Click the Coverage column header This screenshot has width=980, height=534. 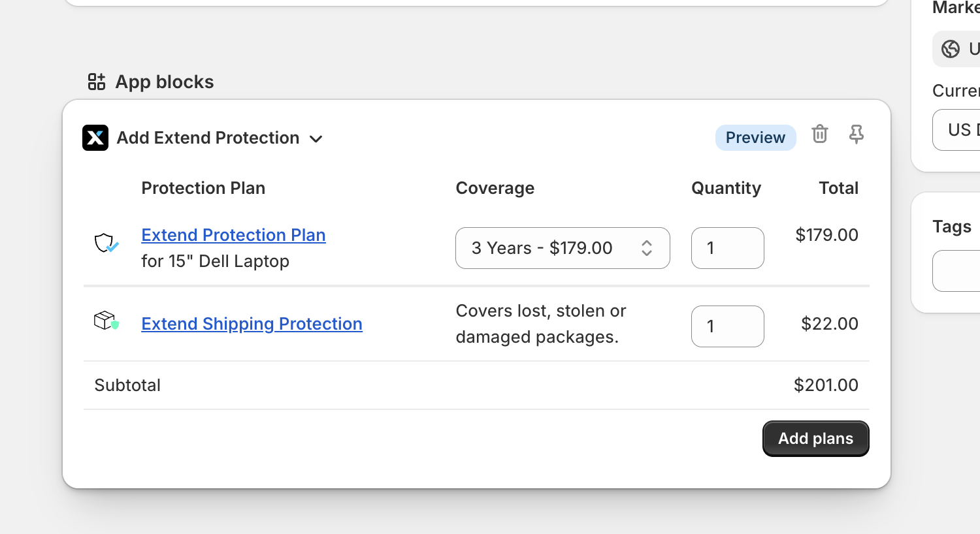pyautogui.click(x=495, y=188)
